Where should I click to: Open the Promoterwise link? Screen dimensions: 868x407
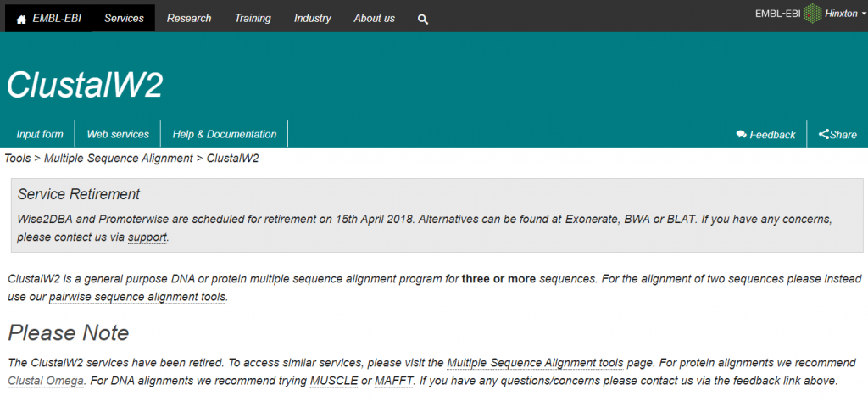coord(133,219)
